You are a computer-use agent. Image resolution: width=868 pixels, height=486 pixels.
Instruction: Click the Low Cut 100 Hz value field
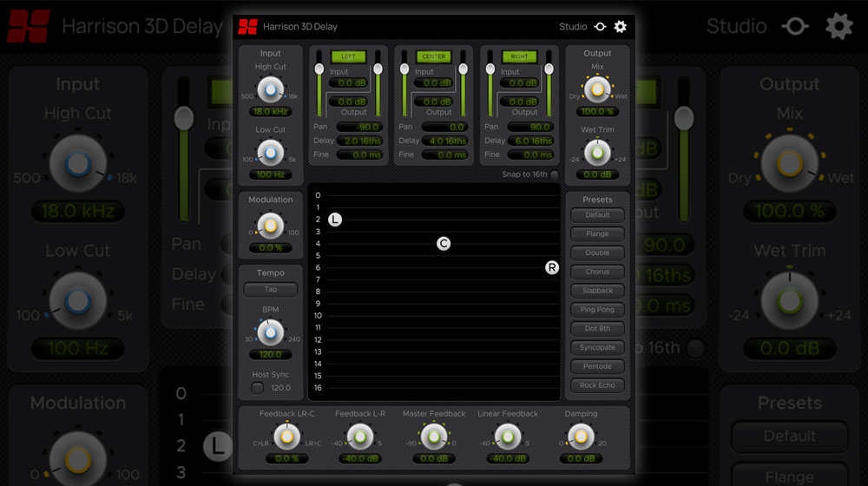271,174
